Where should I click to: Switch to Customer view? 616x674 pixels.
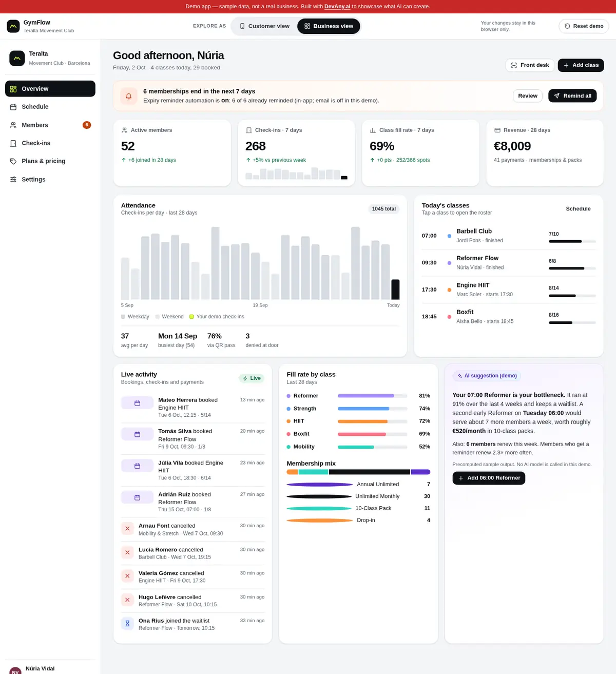tap(264, 26)
